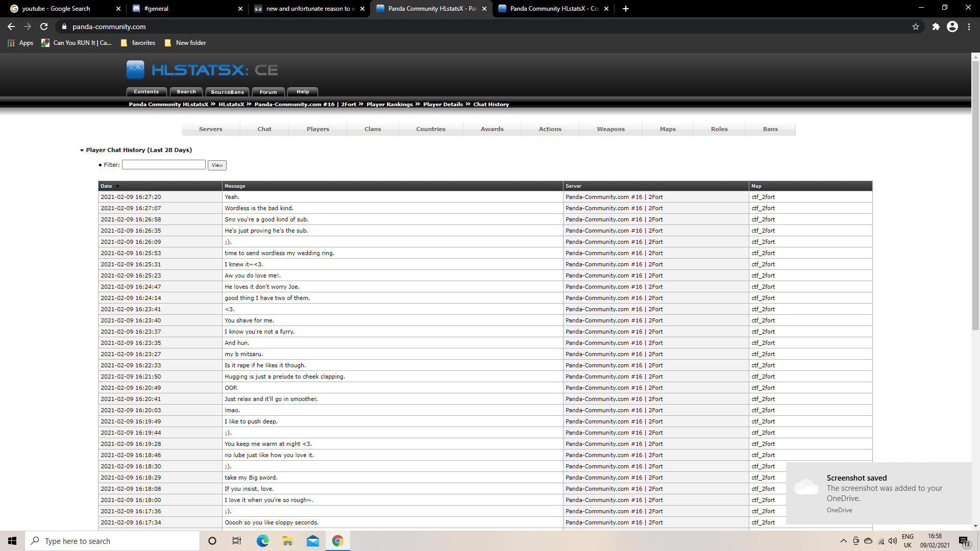Open the Player Rankings breadcrumb link
This screenshot has height=551, width=980.
point(389,104)
